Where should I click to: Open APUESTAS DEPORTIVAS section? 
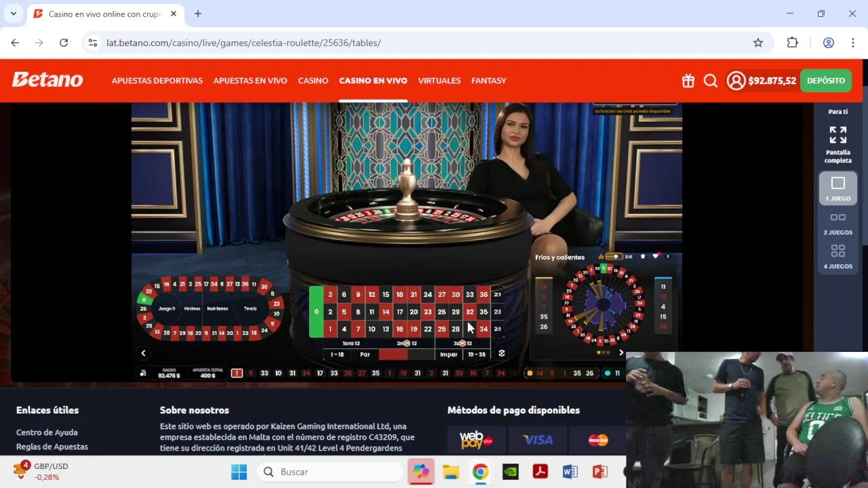(157, 81)
